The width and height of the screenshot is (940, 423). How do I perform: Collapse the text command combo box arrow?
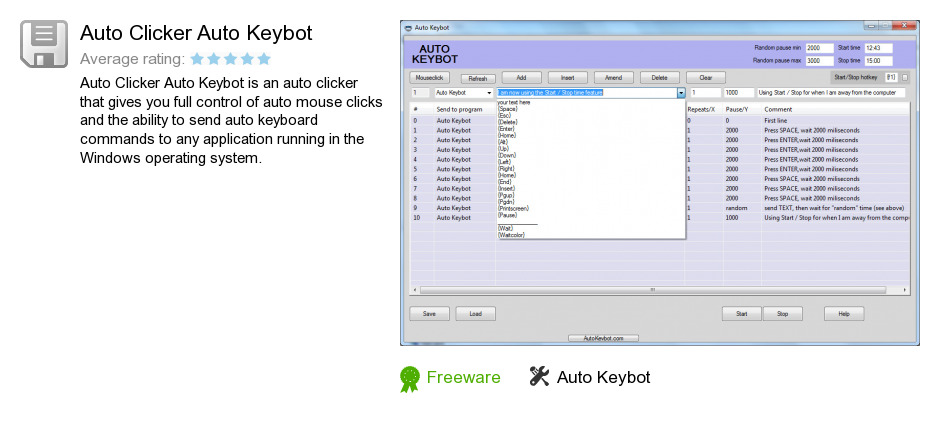tap(681, 93)
